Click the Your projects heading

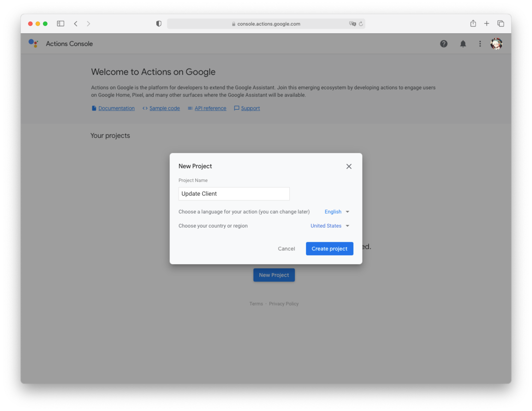coord(110,136)
